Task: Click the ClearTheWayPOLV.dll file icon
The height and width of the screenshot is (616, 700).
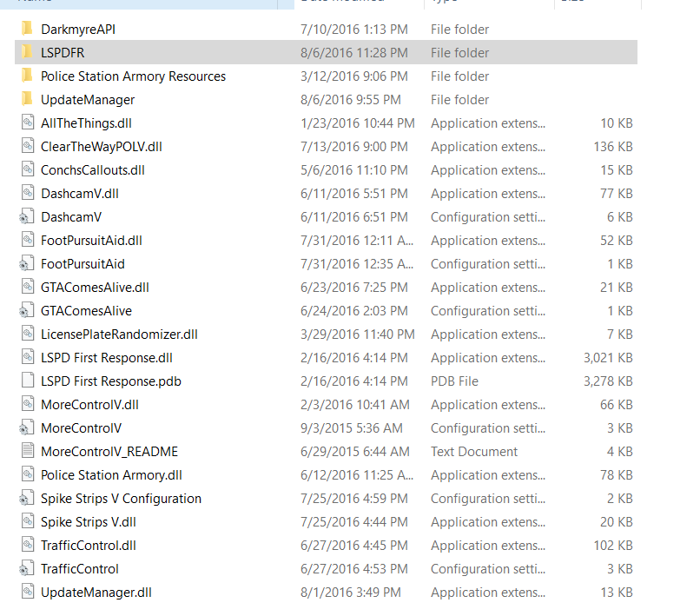Action: [28, 146]
